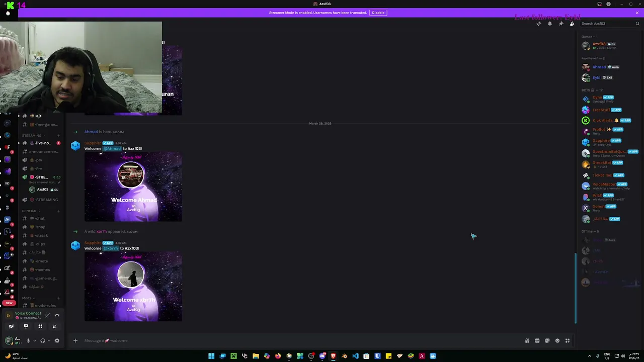The width and height of the screenshot is (644, 362).
Task: Disable Streamer Mode via the Disable button
Action: point(378,13)
